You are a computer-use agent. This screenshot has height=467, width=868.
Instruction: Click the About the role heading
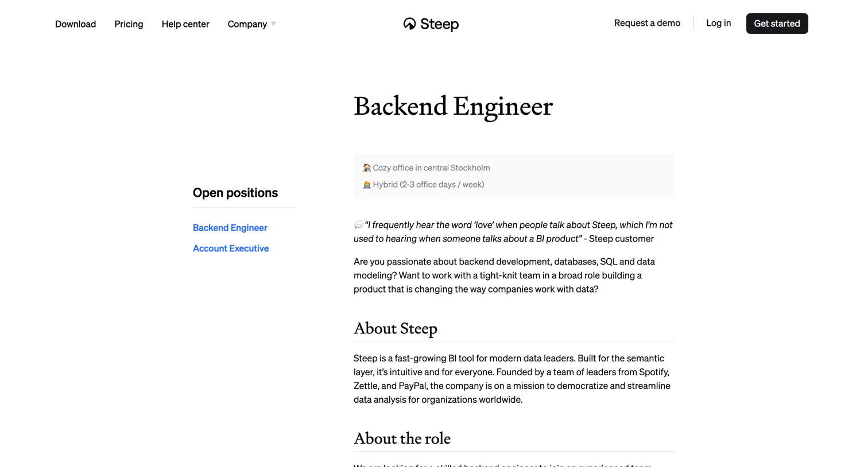click(402, 439)
